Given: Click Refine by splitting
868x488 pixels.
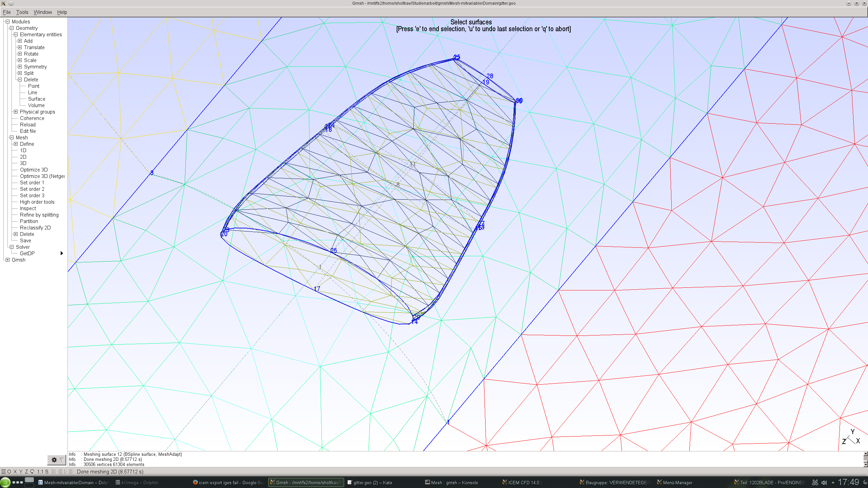Looking at the screenshot, I should [x=39, y=215].
